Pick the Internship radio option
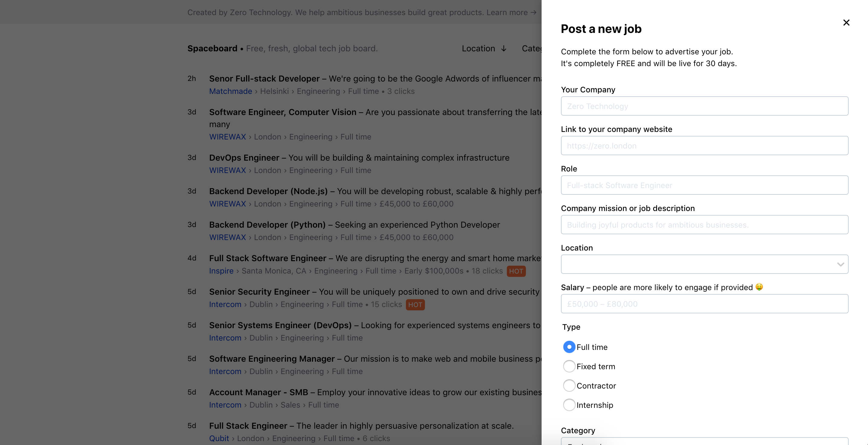The height and width of the screenshot is (445, 868). coord(569,405)
